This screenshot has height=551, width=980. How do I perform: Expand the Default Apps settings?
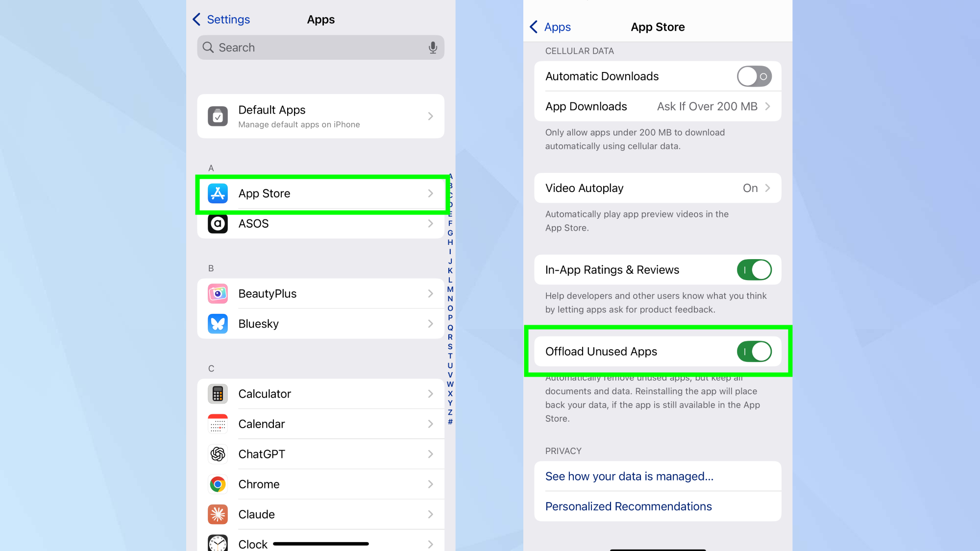pyautogui.click(x=321, y=116)
